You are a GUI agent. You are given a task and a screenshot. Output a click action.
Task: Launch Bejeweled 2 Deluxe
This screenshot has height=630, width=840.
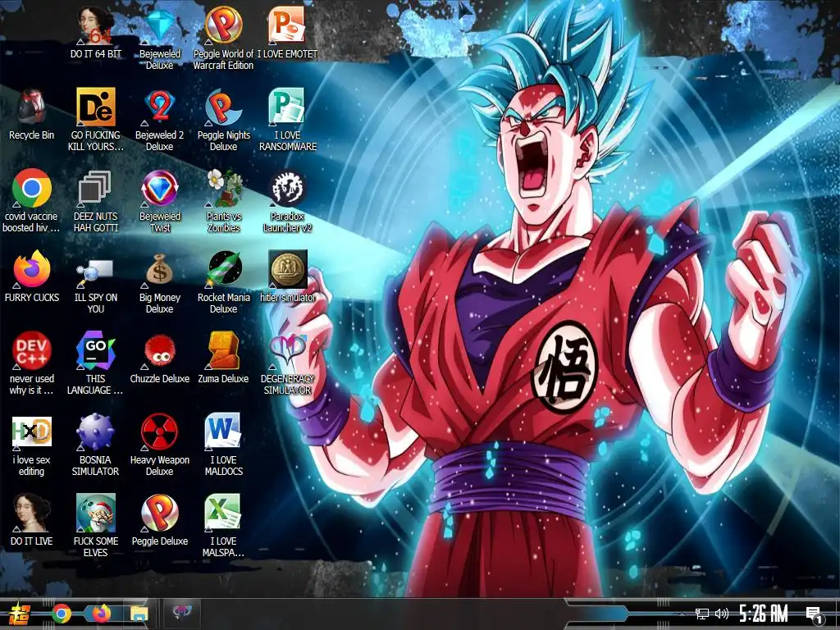(x=160, y=119)
